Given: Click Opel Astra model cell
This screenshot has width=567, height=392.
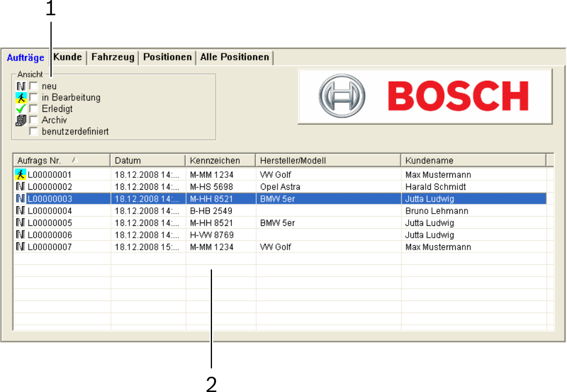Looking at the screenshot, I should pyautogui.click(x=280, y=187).
